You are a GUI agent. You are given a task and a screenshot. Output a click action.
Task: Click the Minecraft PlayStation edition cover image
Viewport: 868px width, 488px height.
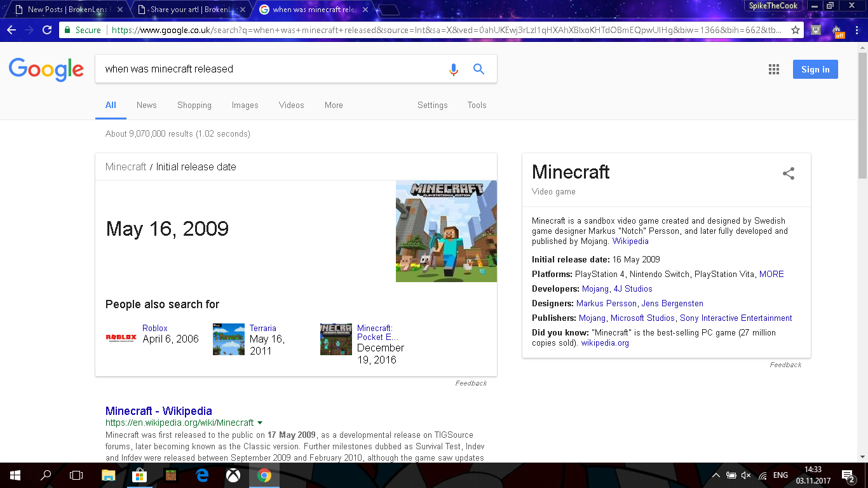(x=446, y=231)
